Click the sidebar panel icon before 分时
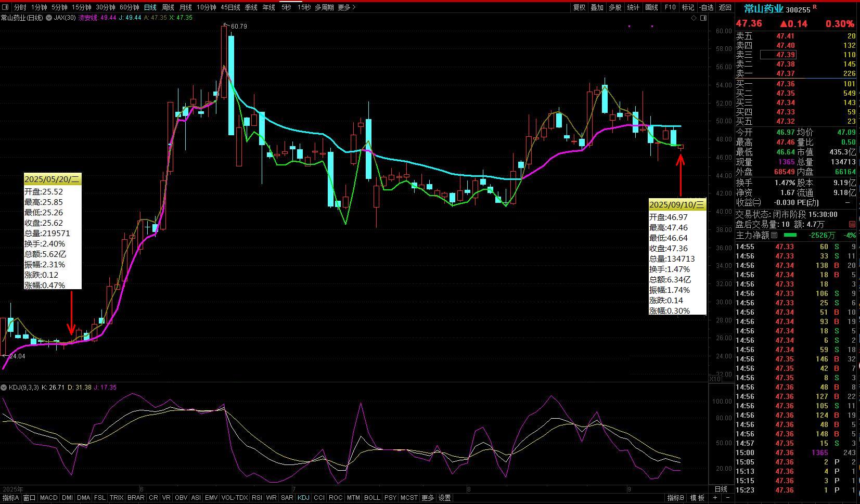This screenshot has width=860, height=504. coord(6,7)
